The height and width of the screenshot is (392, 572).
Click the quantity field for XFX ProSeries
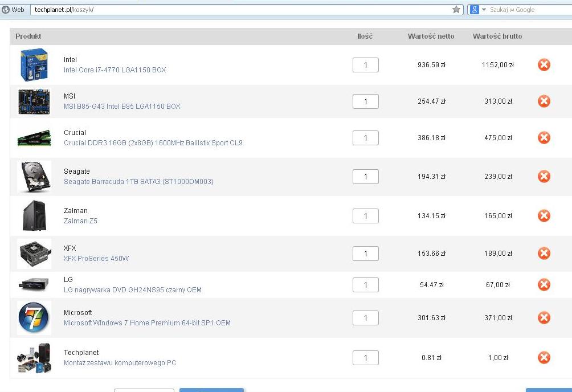(x=366, y=254)
